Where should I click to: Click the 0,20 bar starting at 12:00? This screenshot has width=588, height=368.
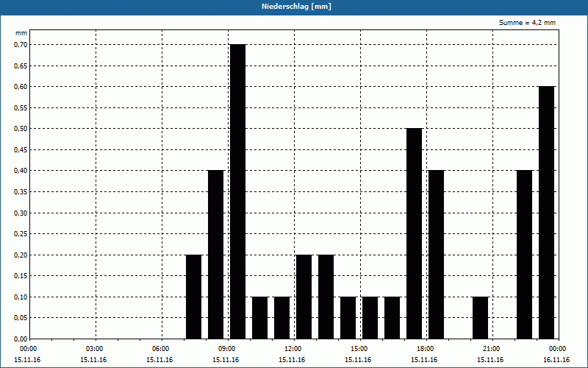click(304, 297)
